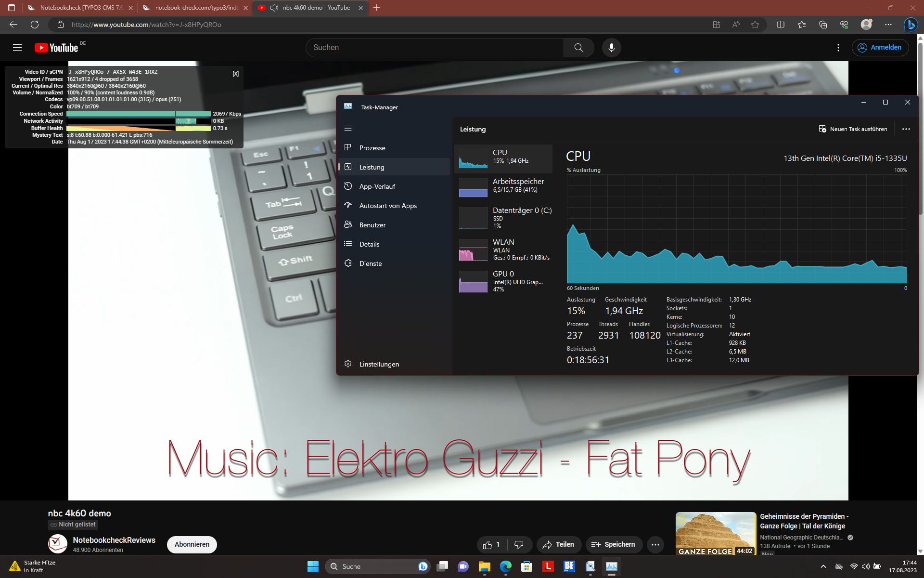Collapse Task-Manager navigation hamburger menu
The width and height of the screenshot is (924, 578).
(348, 128)
